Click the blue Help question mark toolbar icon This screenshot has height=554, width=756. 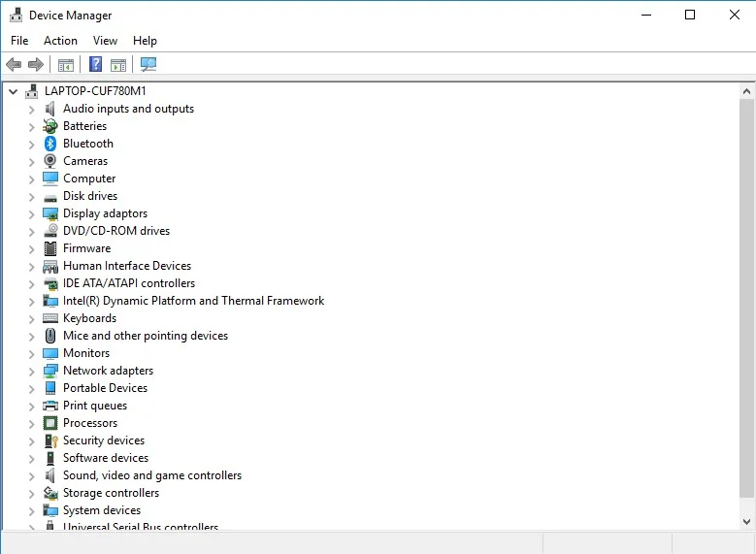coord(95,65)
